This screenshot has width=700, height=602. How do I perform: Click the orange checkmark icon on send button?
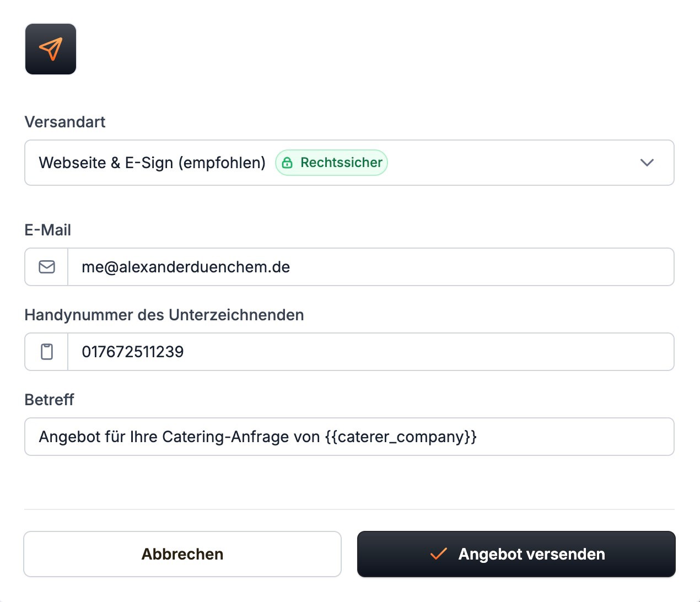[438, 554]
